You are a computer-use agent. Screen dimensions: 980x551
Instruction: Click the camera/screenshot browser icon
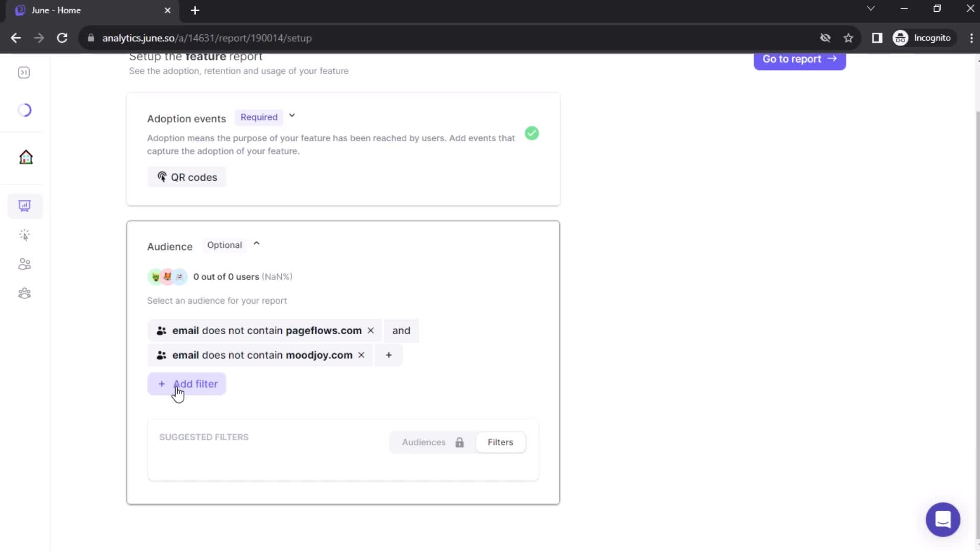click(x=824, y=38)
